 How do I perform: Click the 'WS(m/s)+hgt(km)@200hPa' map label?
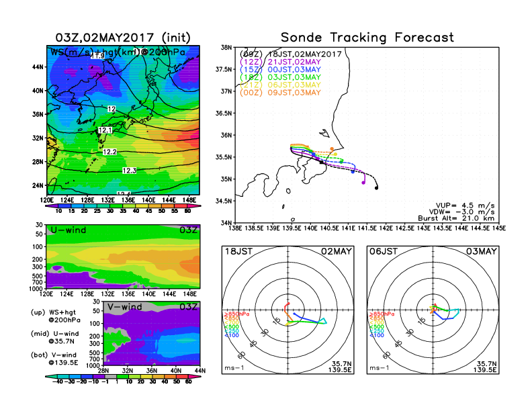tap(118, 52)
